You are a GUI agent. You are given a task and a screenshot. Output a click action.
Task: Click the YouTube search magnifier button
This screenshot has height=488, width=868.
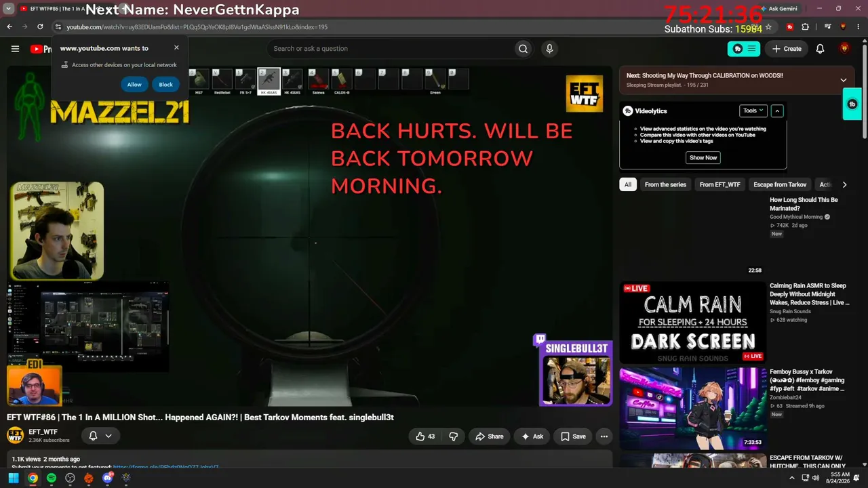pos(523,49)
